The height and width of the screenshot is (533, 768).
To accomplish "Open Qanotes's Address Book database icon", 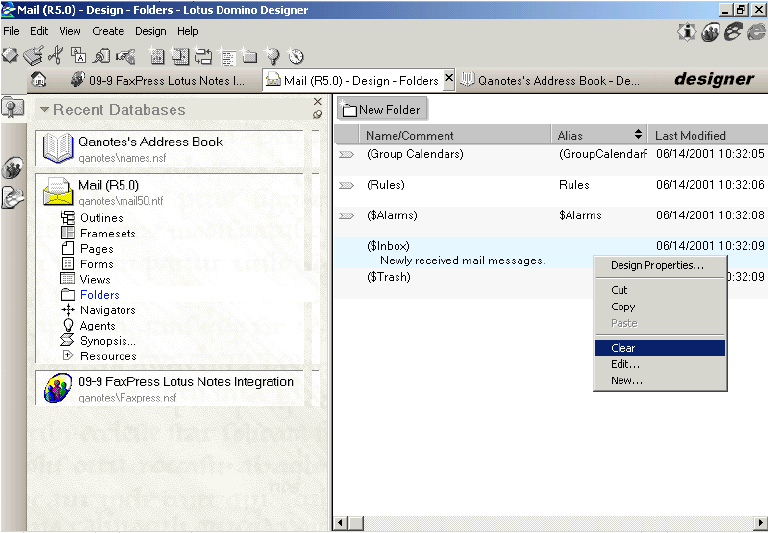I will [x=58, y=148].
